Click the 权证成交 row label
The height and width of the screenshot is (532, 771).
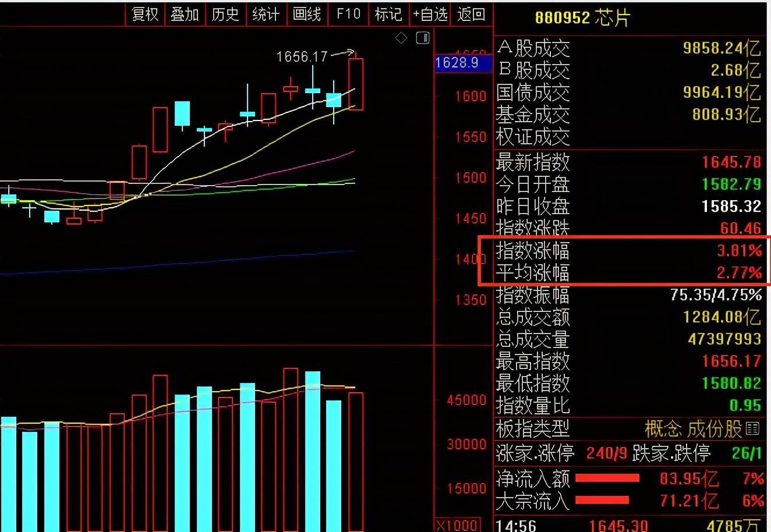pyautogui.click(x=533, y=137)
